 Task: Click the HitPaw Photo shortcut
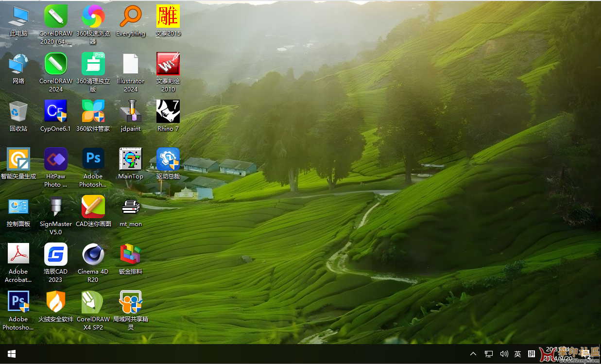pyautogui.click(x=55, y=159)
